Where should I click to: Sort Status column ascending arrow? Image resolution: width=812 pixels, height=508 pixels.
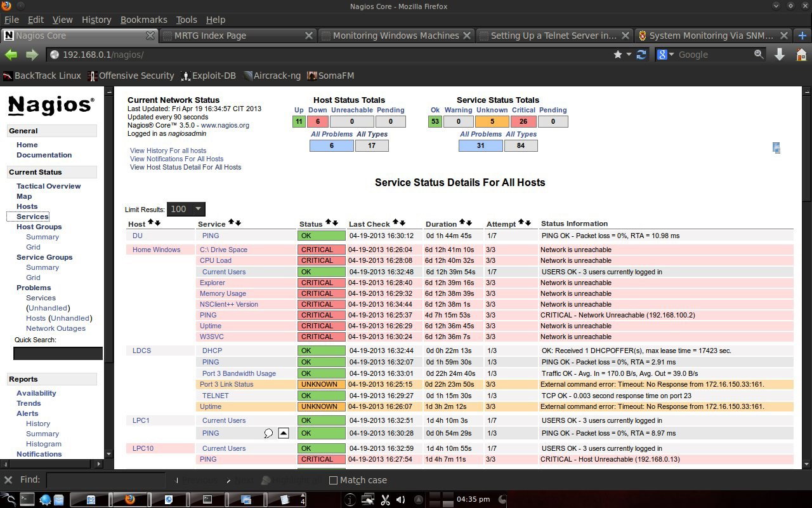click(329, 223)
